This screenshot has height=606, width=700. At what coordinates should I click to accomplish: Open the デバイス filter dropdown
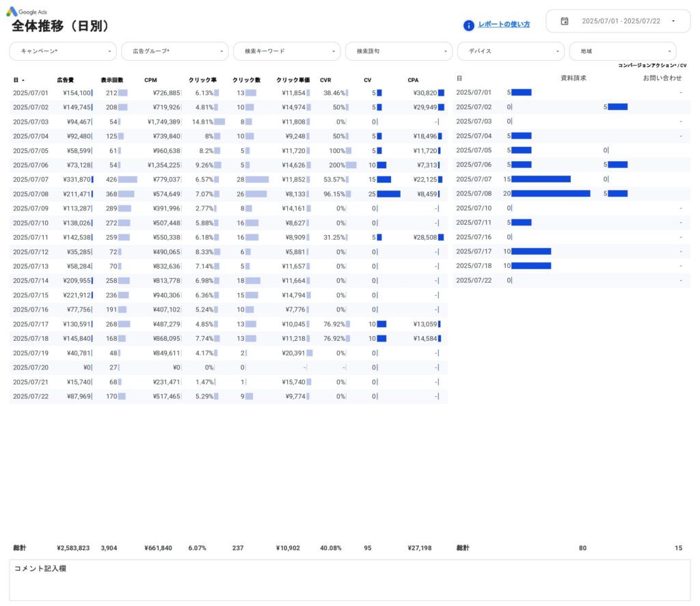coord(511,51)
